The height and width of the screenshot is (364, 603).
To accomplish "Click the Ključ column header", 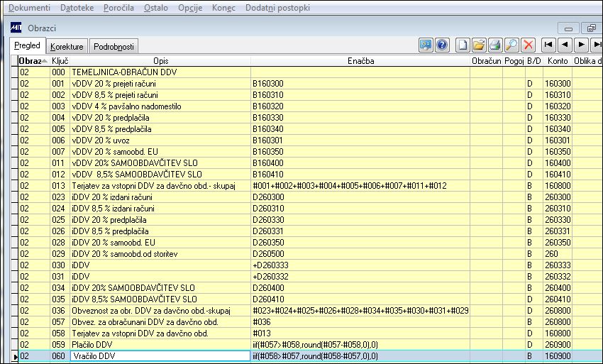I will [60, 61].
